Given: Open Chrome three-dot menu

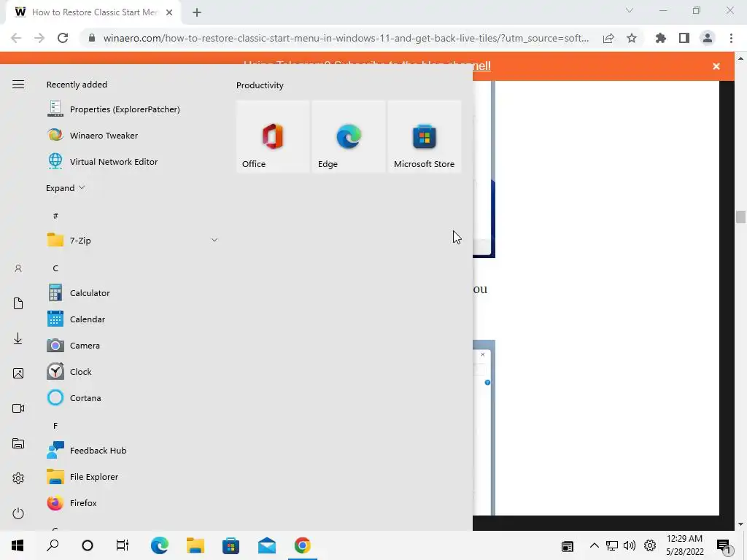Looking at the screenshot, I should [x=731, y=38].
